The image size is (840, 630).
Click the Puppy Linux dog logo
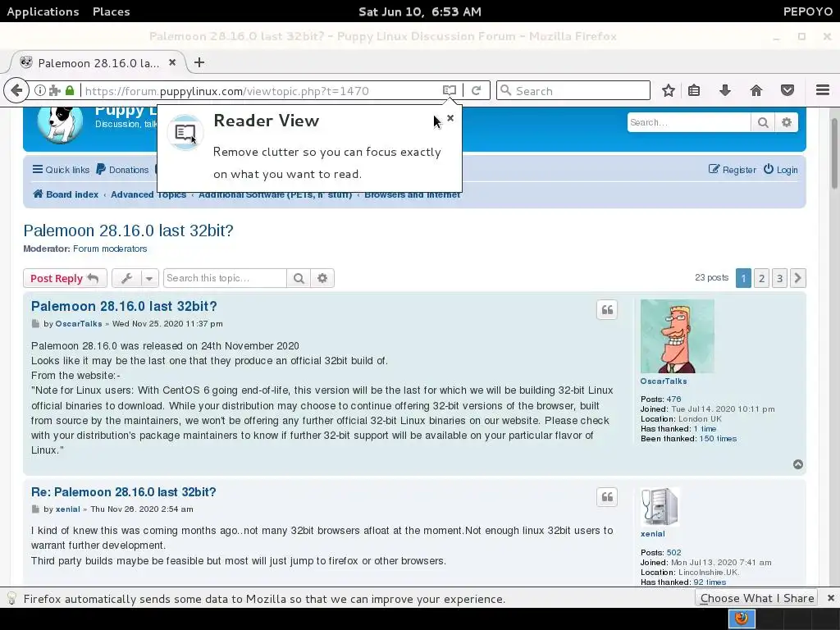pos(60,125)
